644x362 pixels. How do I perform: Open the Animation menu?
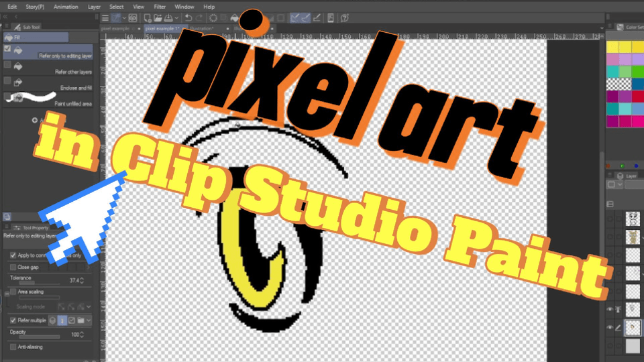pyautogui.click(x=66, y=7)
